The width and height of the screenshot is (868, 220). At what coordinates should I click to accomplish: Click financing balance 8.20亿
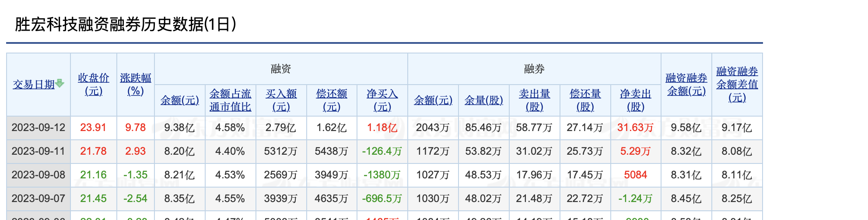[179, 151]
